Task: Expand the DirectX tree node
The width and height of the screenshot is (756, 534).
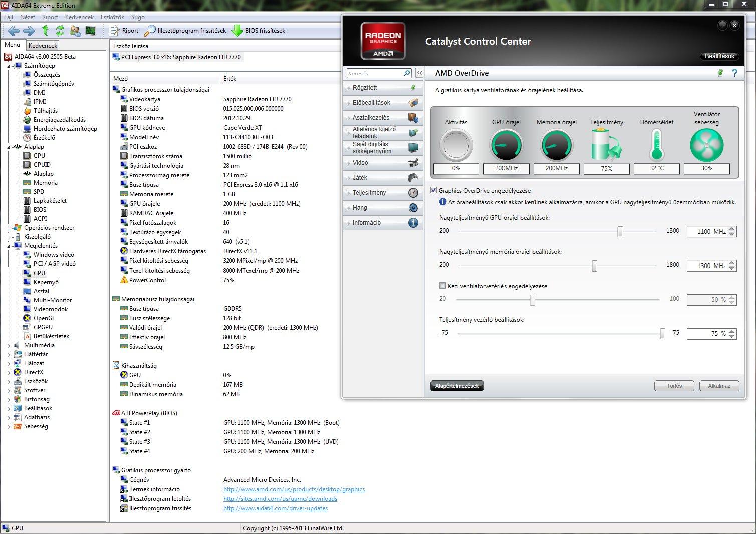Action: coord(9,372)
